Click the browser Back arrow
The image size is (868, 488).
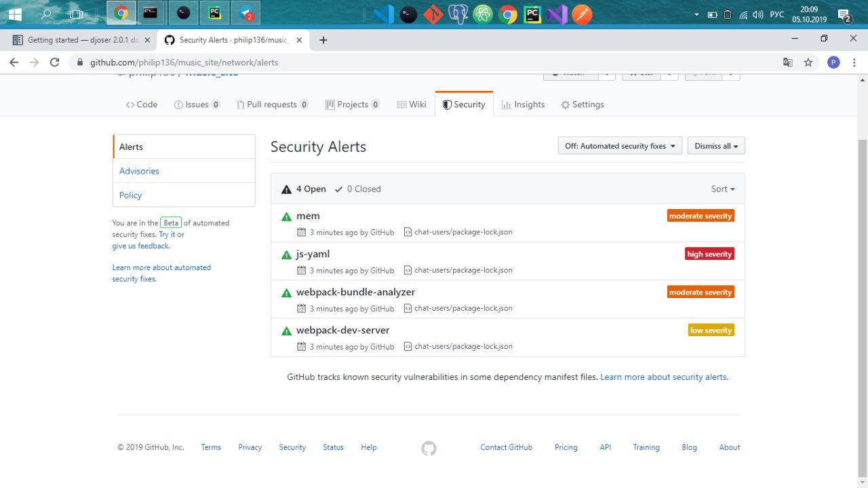(x=14, y=62)
